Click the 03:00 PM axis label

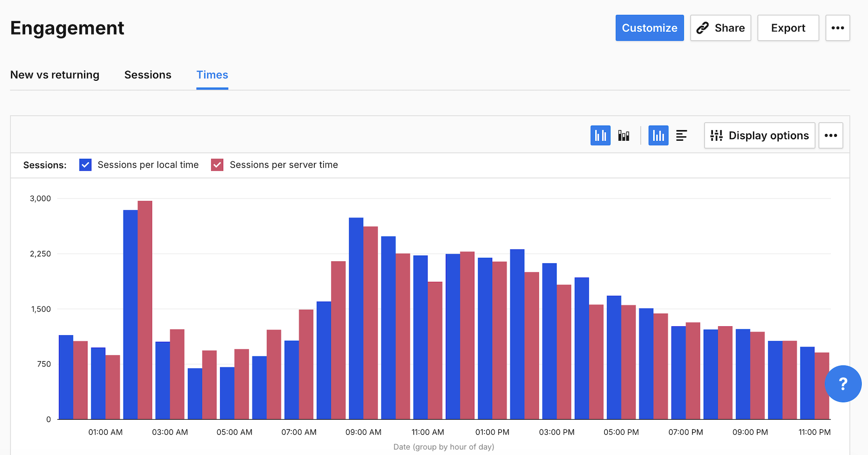click(557, 432)
